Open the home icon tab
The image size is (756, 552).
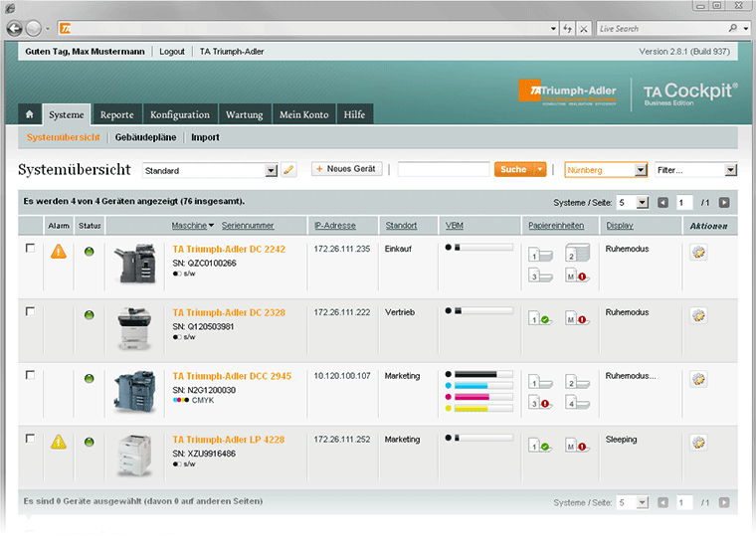pyautogui.click(x=30, y=114)
